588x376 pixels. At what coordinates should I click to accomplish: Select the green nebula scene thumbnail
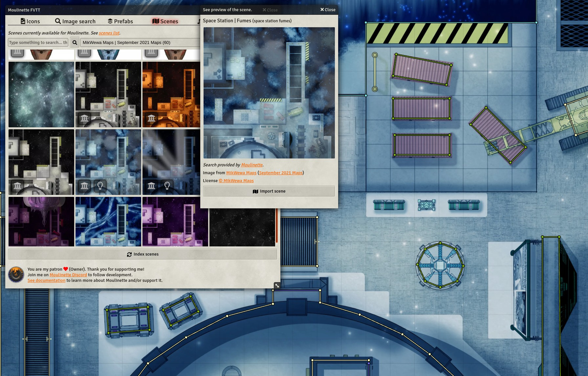(41, 94)
